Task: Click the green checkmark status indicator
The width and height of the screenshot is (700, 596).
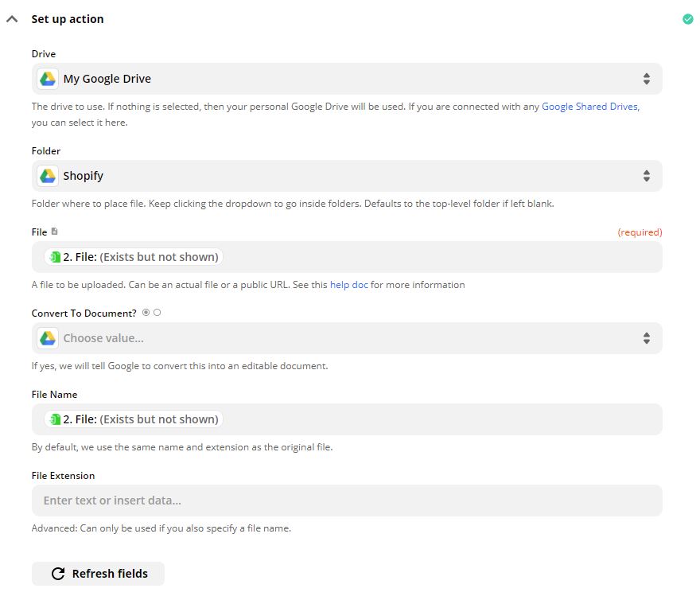Action: pos(686,18)
